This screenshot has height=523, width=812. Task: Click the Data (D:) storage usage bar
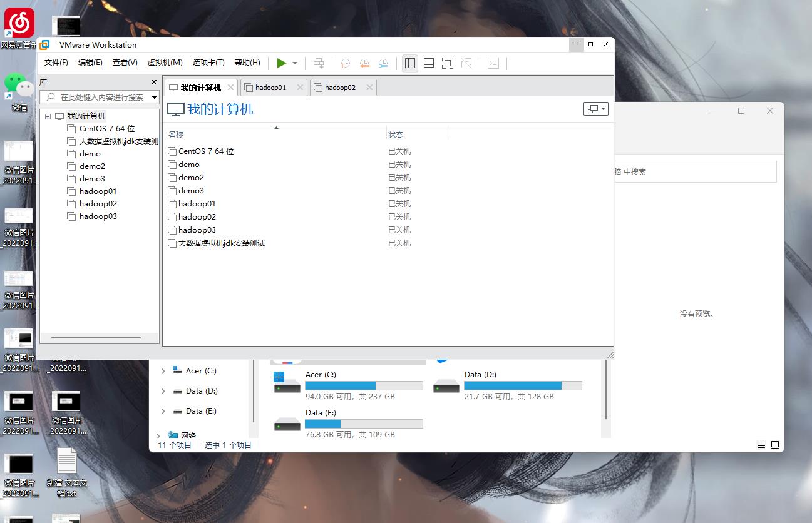click(x=523, y=385)
